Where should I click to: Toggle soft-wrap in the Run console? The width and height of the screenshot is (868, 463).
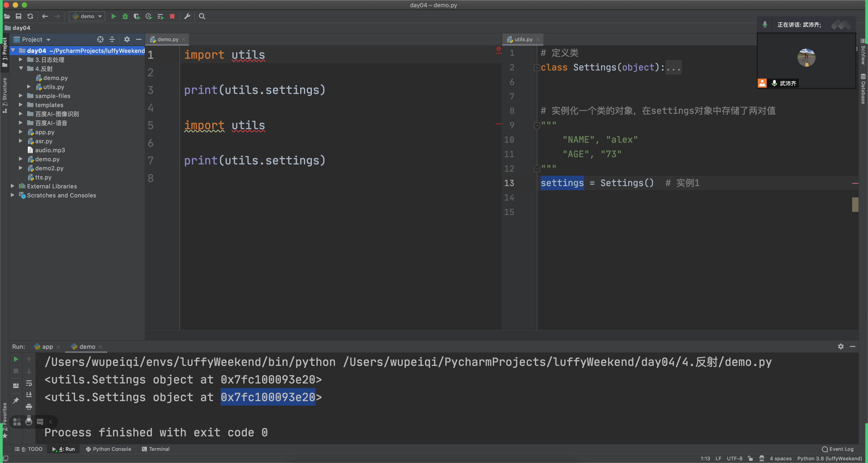[x=29, y=383]
